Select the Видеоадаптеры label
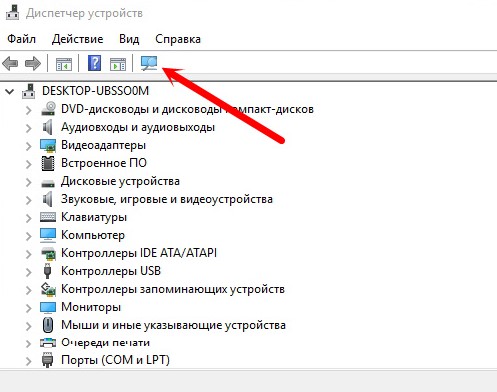The height and width of the screenshot is (392, 497). [103, 145]
